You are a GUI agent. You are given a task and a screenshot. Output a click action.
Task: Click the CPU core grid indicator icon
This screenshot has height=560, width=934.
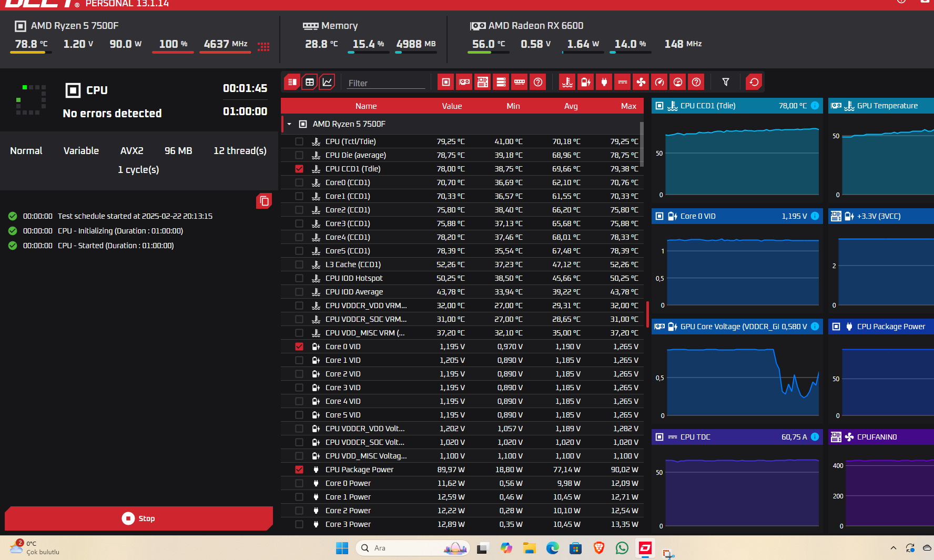click(263, 47)
